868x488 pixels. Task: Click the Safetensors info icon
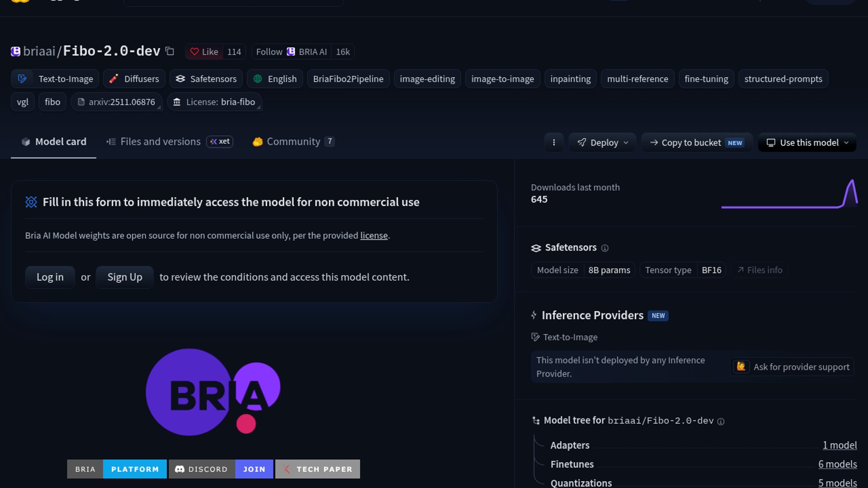[x=605, y=248]
